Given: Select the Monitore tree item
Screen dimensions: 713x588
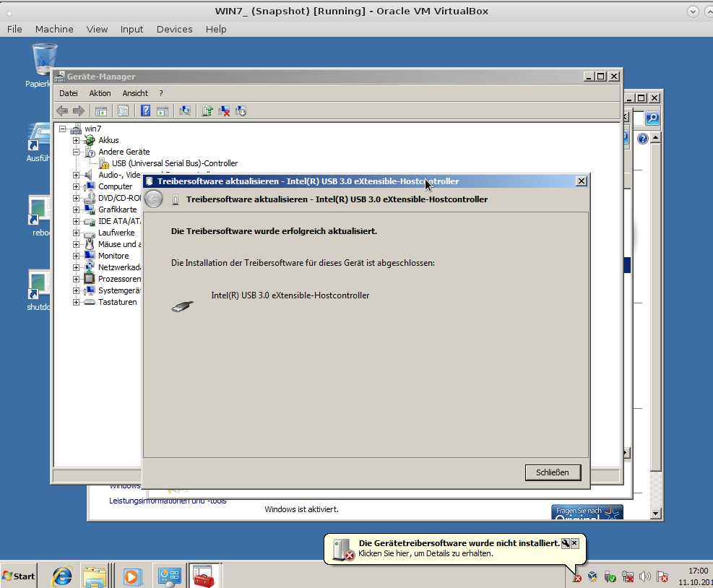Looking at the screenshot, I should (113, 256).
